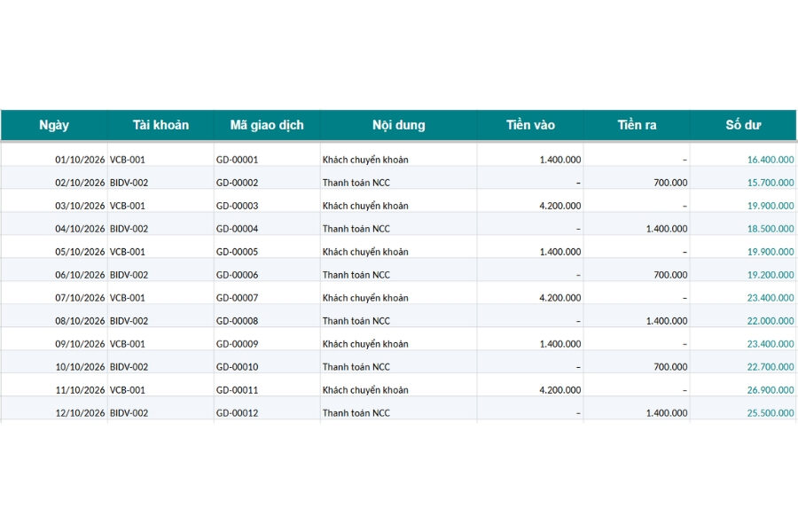
Task: Click balance value 26.900.000
Action: [770, 389]
